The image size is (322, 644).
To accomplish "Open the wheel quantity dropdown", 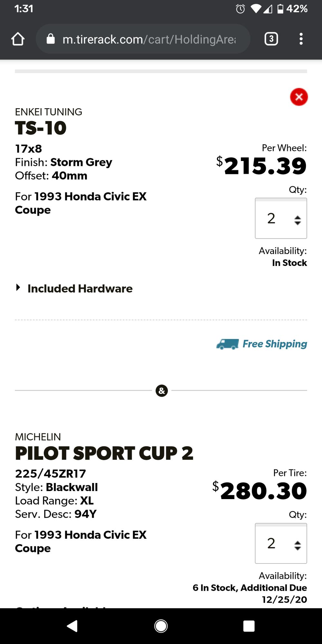I will [281, 218].
